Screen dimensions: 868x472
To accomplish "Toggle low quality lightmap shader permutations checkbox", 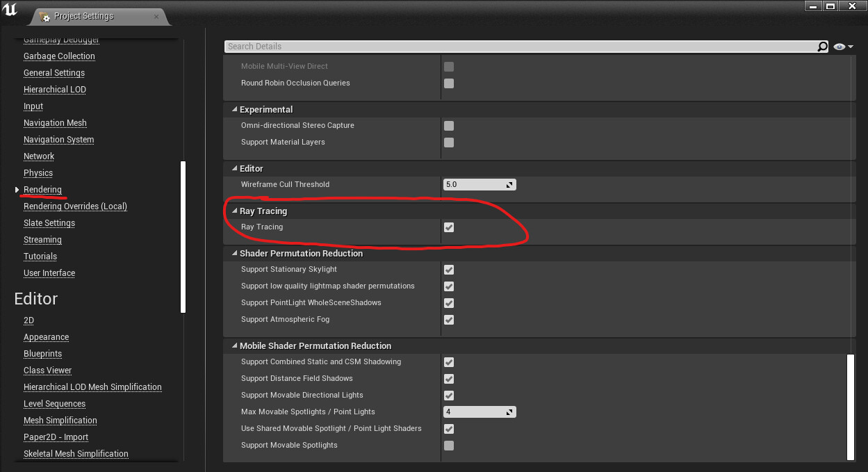I will (x=449, y=286).
